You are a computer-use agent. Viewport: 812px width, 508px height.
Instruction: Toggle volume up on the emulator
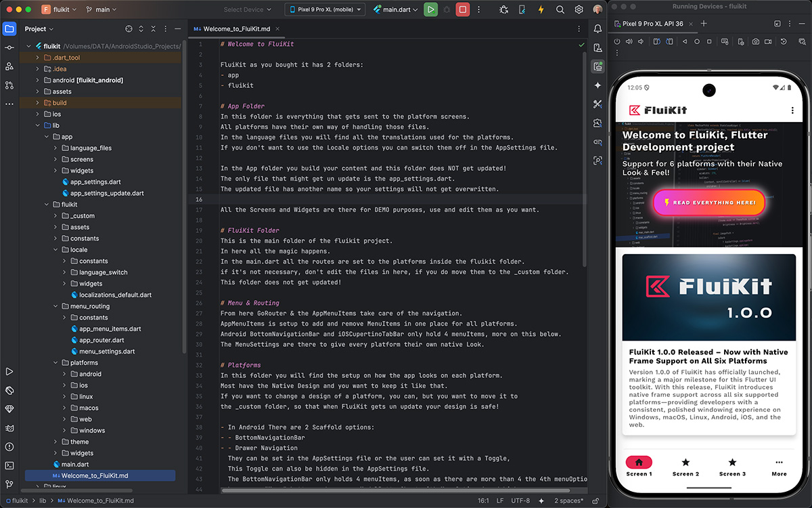[x=629, y=41]
